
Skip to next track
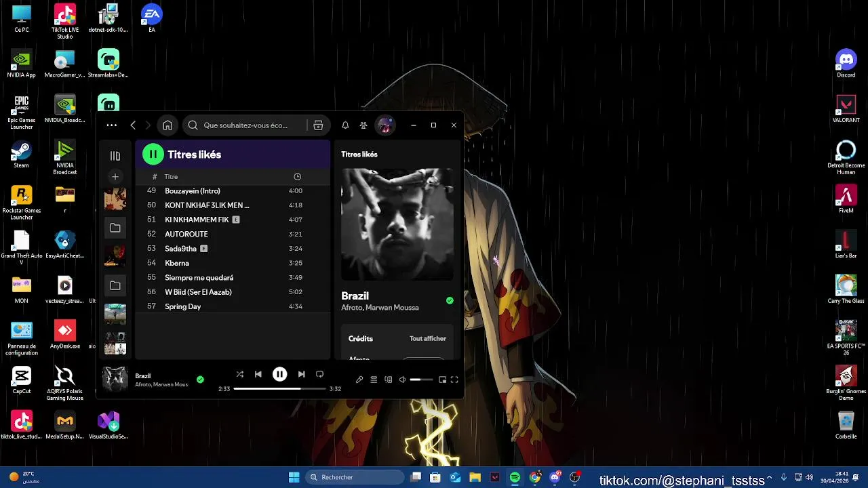pyautogui.click(x=301, y=374)
